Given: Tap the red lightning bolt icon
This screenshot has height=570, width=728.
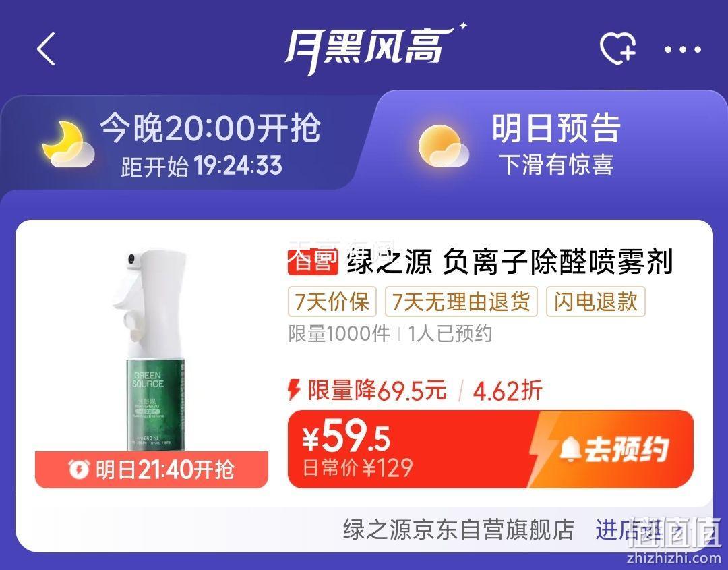Looking at the screenshot, I should click(x=293, y=390).
